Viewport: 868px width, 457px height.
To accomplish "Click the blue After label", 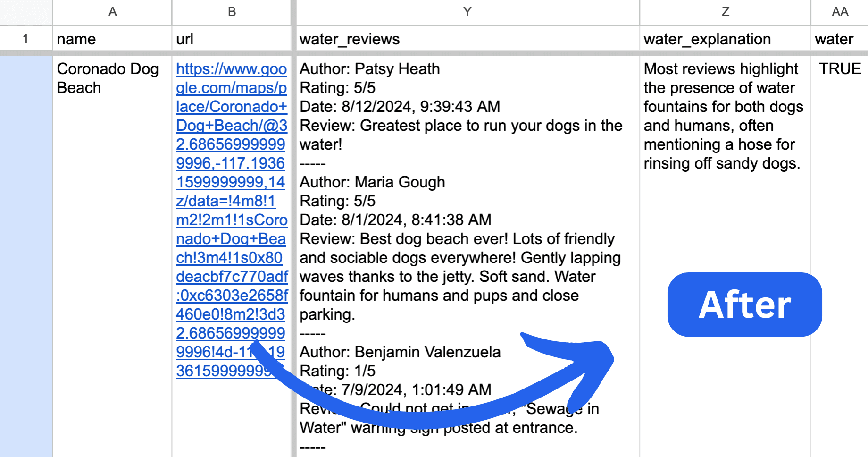I will coord(744,305).
